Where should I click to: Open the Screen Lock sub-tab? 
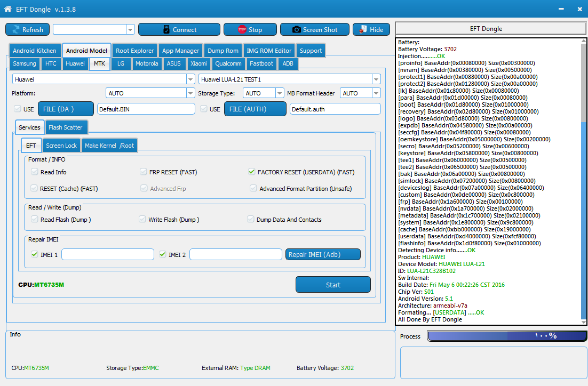coord(61,146)
